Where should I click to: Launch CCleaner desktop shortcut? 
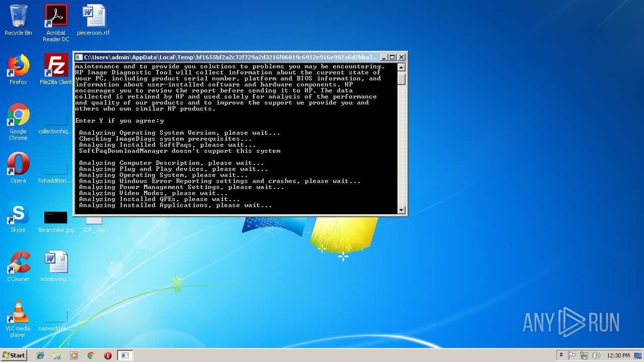pyautogui.click(x=18, y=266)
